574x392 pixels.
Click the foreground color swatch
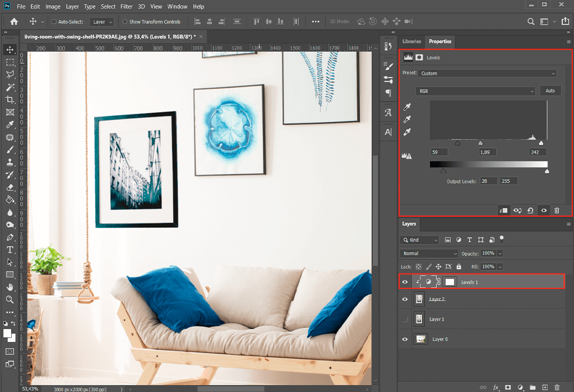(x=7, y=333)
